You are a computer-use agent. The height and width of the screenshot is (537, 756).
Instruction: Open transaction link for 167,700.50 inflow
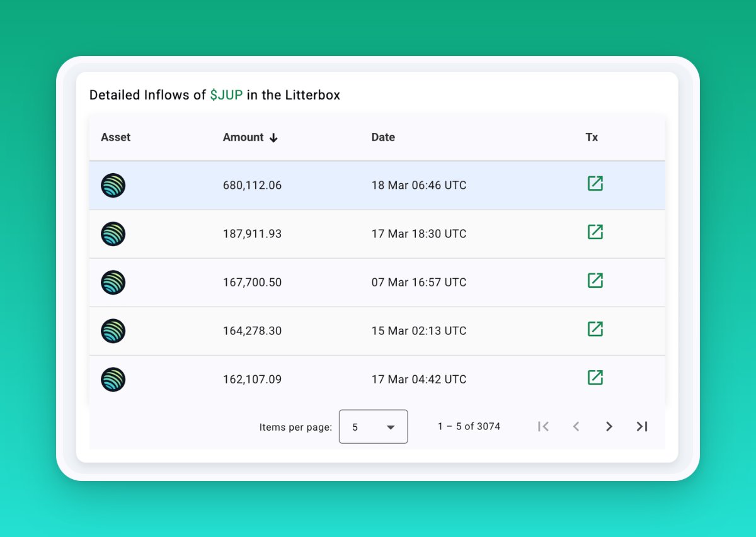595,280
